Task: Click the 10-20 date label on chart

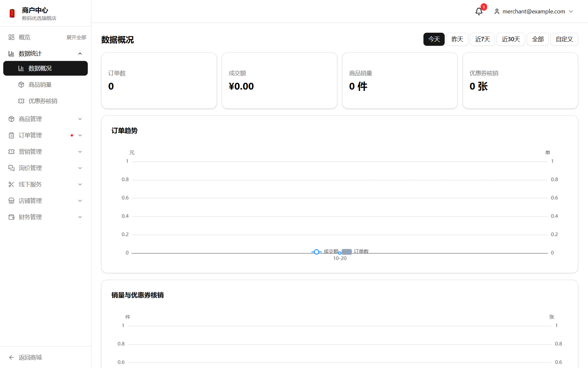Action: (x=340, y=258)
